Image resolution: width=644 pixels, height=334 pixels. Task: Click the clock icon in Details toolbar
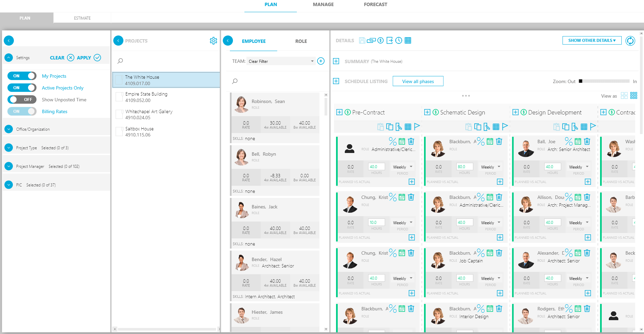[399, 41]
